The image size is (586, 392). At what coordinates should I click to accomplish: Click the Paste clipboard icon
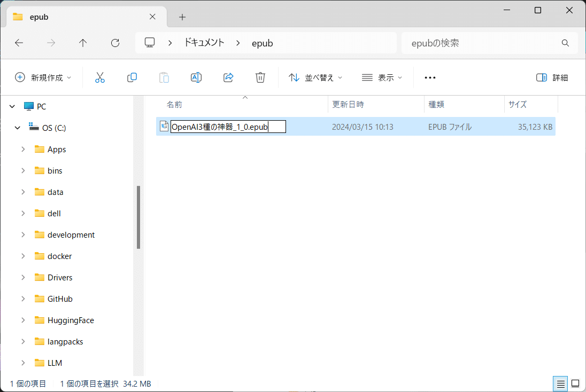[164, 77]
